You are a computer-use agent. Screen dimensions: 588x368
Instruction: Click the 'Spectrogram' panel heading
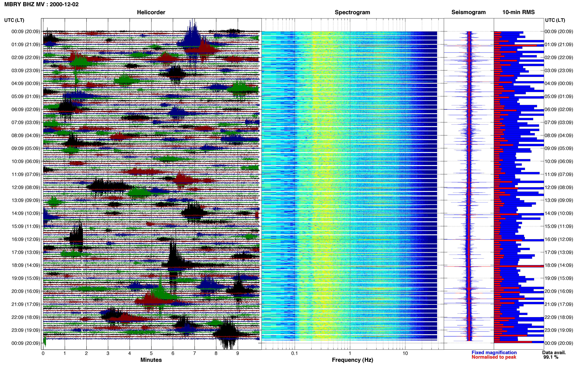tap(352, 12)
